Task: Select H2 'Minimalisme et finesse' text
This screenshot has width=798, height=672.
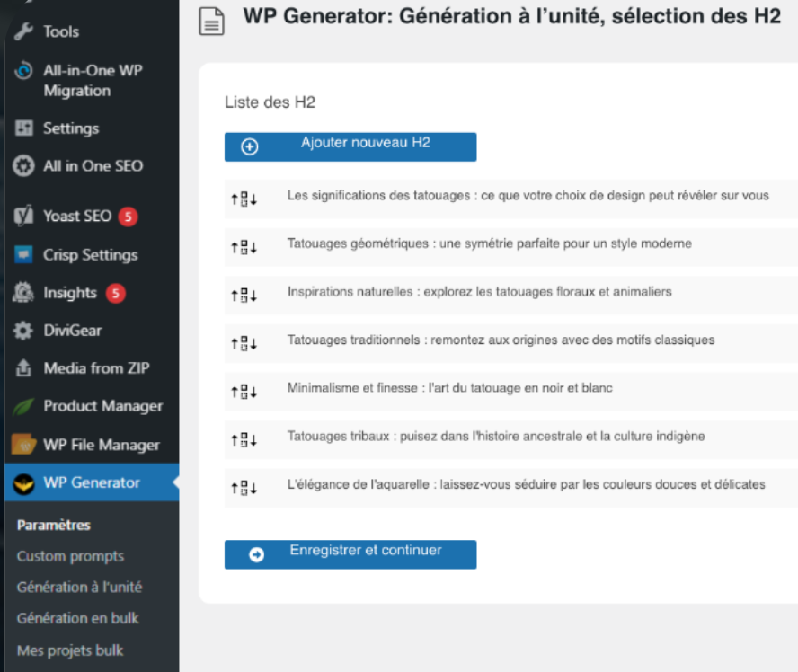Action: [450, 387]
